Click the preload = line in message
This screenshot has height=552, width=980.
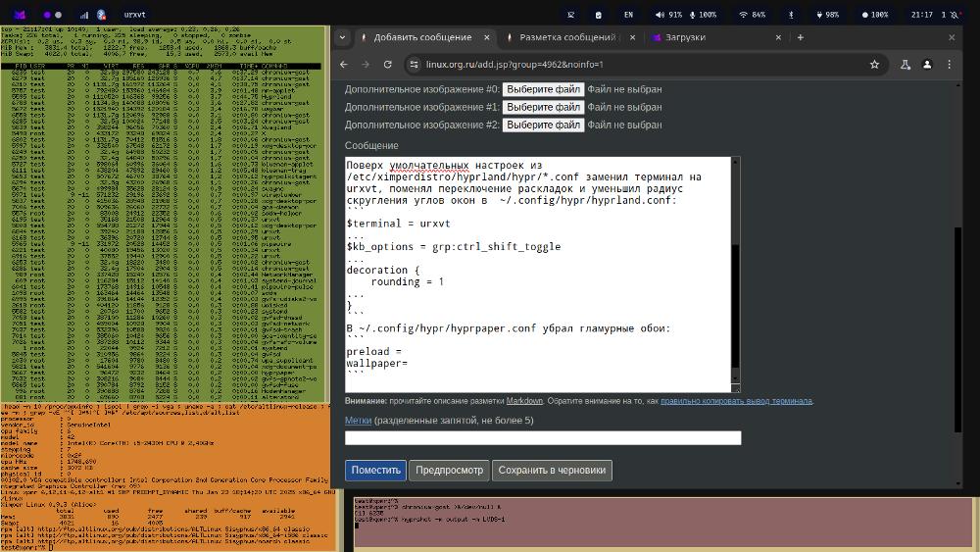[x=373, y=351]
